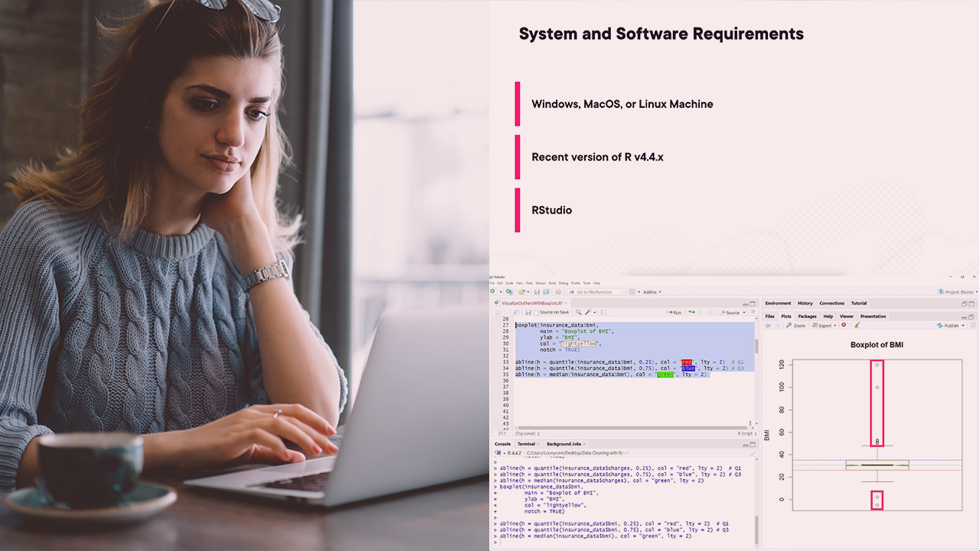Screen dimensions: 980x551
Task: Click the Zoom plot magnifier button
Action: [x=795, y=325]
